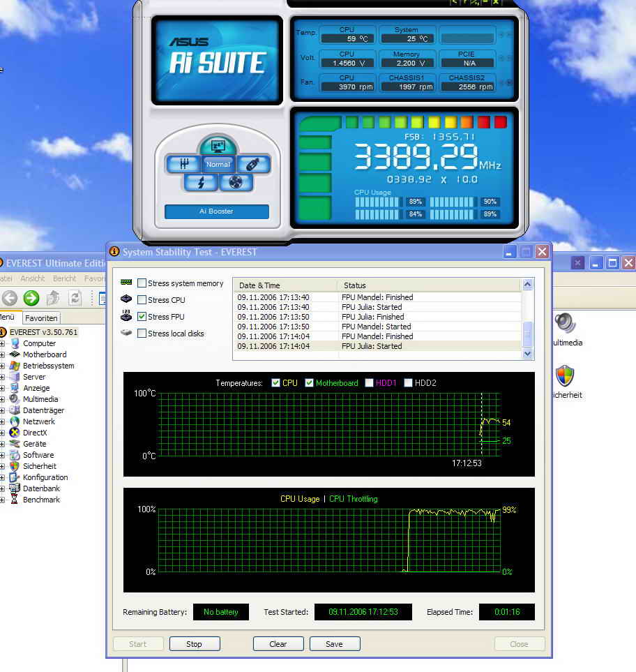Select the EVEREST v3.50.761 root tree item

pyautogui.click(x=44, y=332)
